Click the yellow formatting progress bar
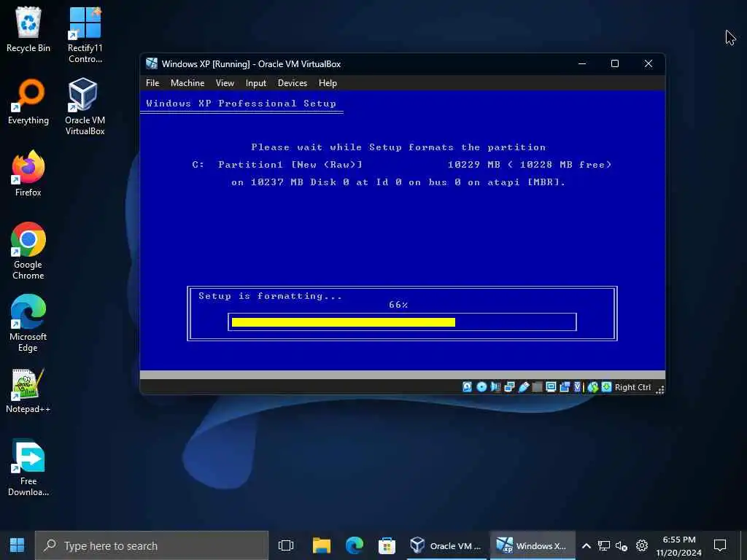This screenshot has width=747, height=560. tap(344, 322)
